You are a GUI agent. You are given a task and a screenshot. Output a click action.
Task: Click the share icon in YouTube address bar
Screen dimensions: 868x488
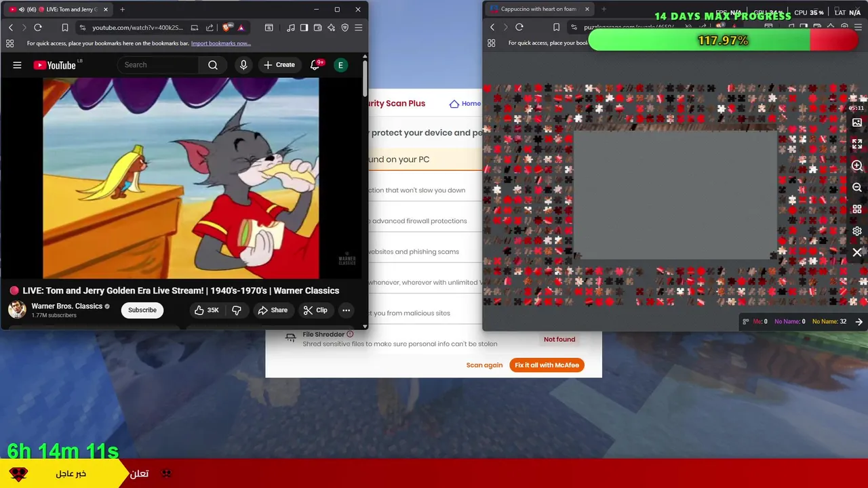point(210,28)
